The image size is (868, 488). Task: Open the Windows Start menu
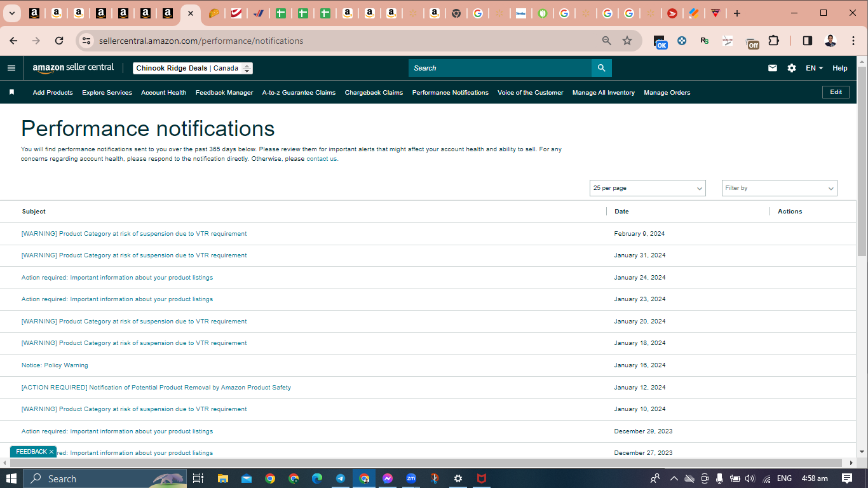coord(11,478)
